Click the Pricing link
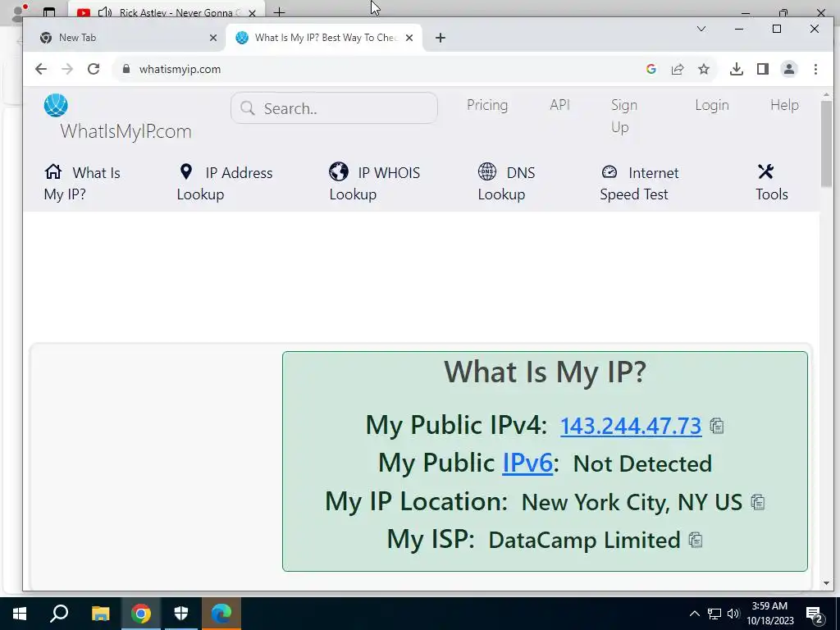Screen dimensions: 840x630 coord(487,105)
